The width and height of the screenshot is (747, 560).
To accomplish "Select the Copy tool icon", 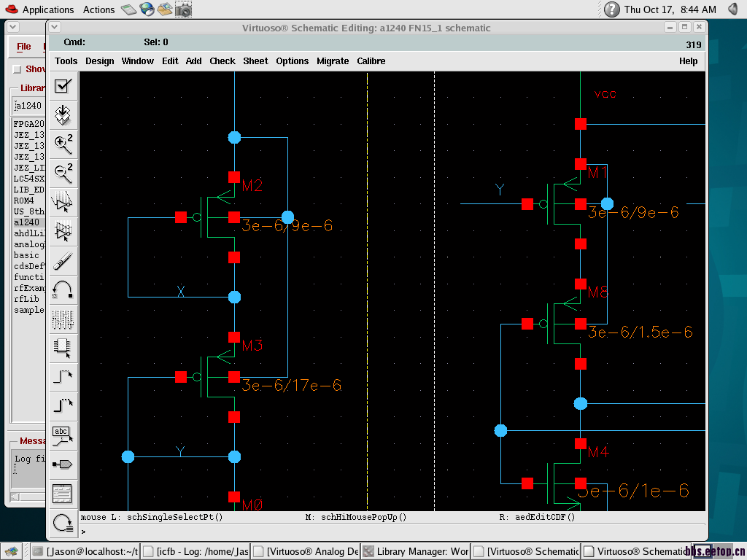I will click(63, 230).
